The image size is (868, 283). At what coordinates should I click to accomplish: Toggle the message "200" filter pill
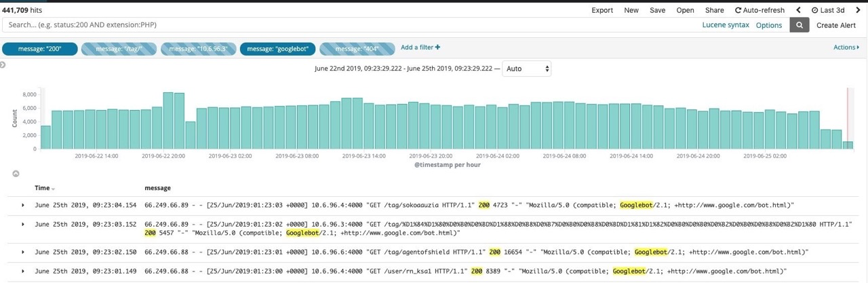tap(39, 49)
